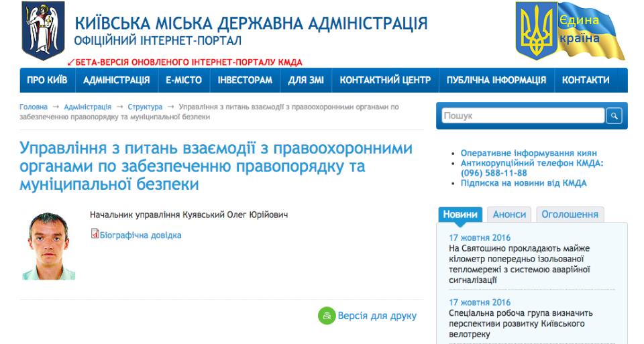Click the green printer icon
Viewport: 644px width, 344px height.
(326, 315)
